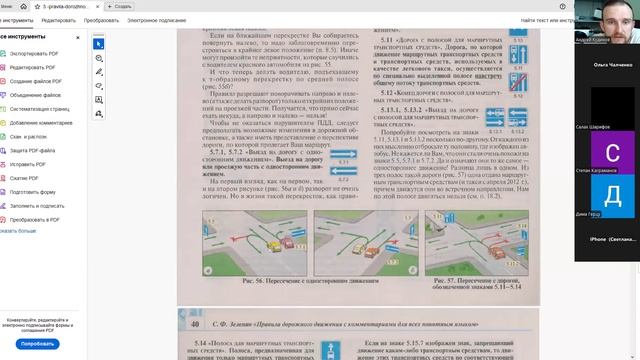This screenshot has height=360, width=640.
Task: Click the Сжатие PDF icon
Action: coord(3,178)
